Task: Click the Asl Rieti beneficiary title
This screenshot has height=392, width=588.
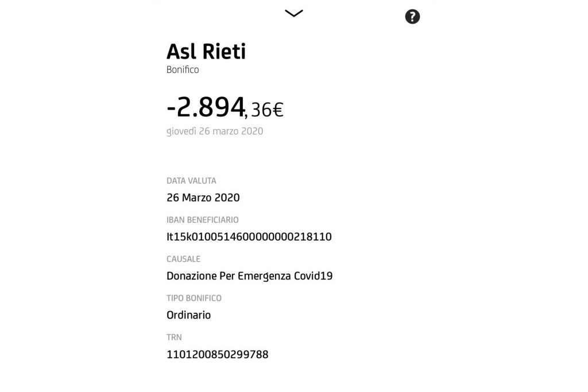Action: [206, 52]
